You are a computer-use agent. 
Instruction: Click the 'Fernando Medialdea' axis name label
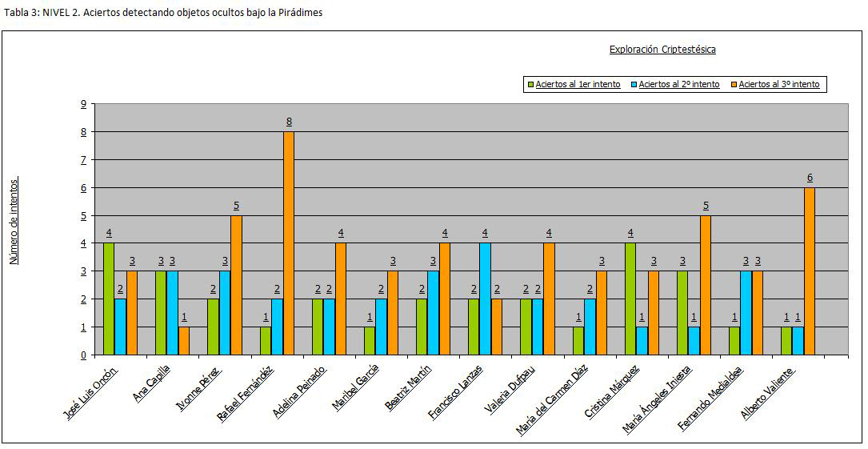coord(710,397)
